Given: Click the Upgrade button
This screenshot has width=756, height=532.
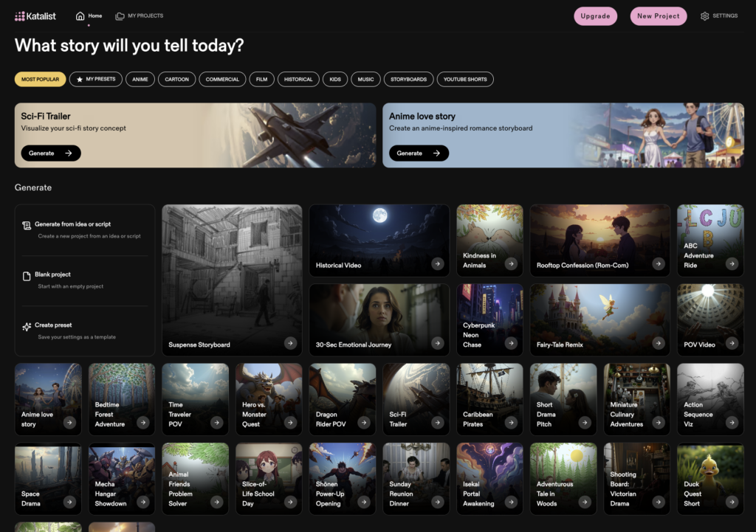Looking at the screenshot, I should coord(595,16).
